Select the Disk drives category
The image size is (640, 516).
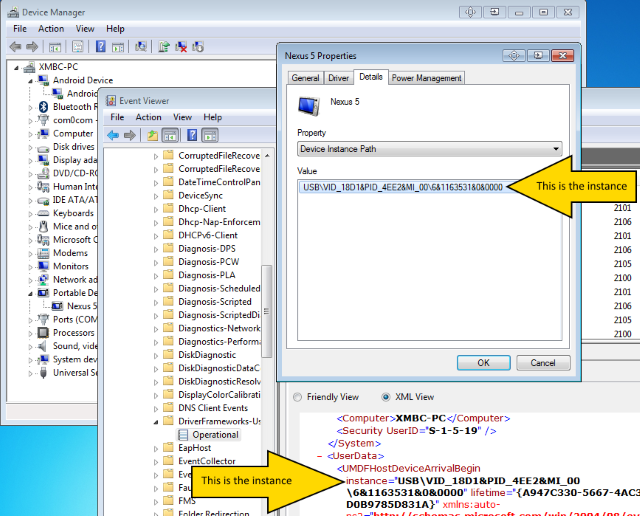tap(73, 147)
